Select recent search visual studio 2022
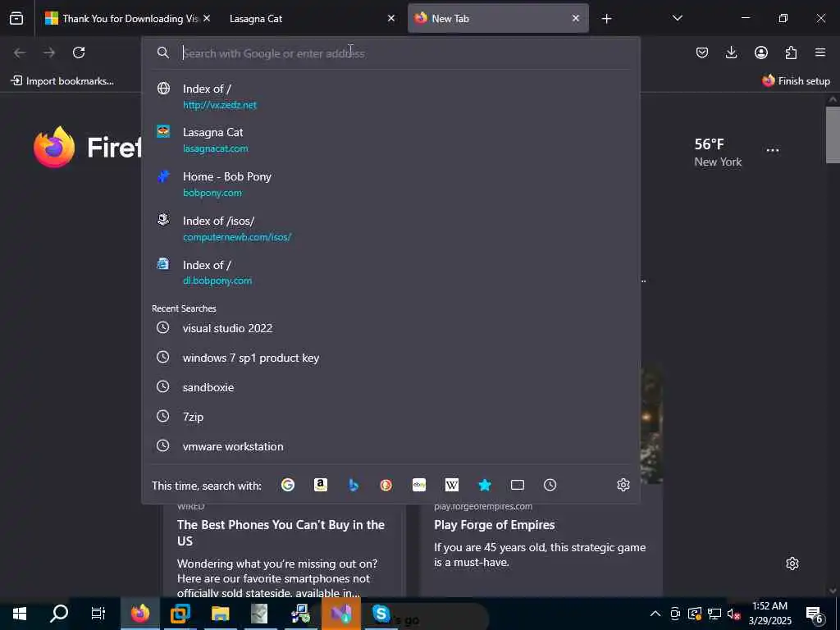This screenshot has width=840, height=630. click(x=390, y=328)
